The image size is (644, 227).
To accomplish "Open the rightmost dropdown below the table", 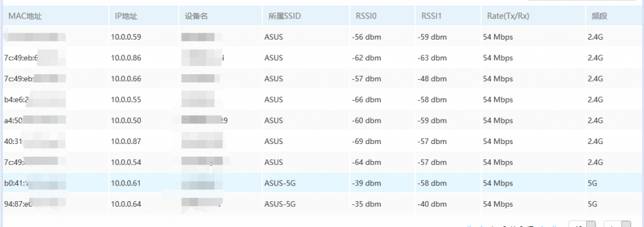I will click(x=618, y=224).
